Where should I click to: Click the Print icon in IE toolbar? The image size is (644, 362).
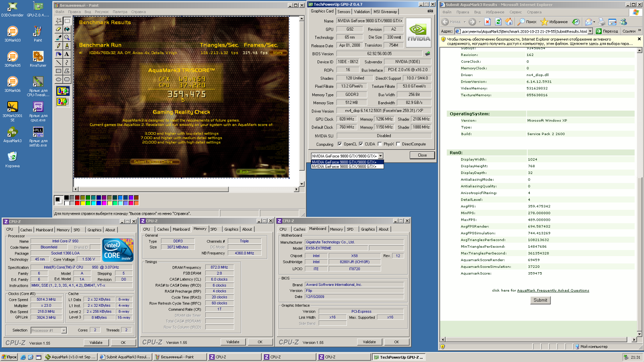[601, 22]
